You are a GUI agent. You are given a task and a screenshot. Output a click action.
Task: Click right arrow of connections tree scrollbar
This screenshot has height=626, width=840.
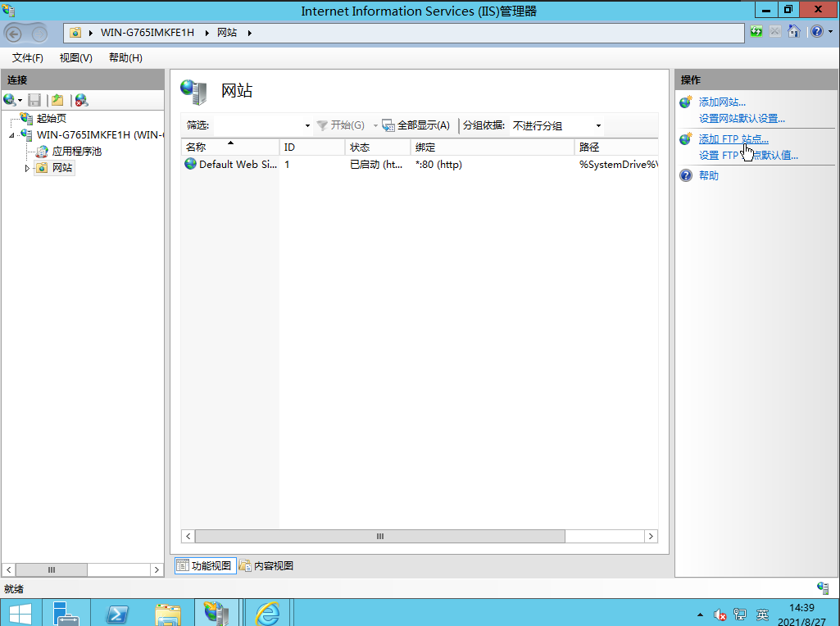click(x=157, y=569)
